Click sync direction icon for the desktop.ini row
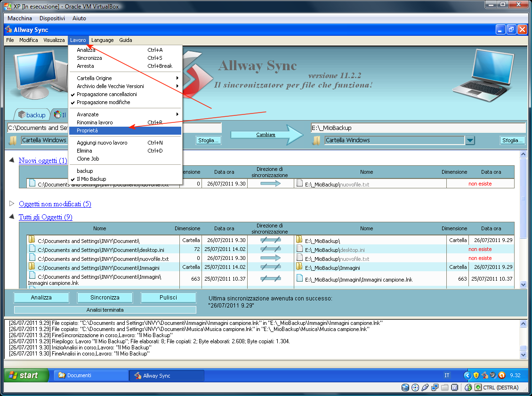532x396 pixels. coord(270,249)
